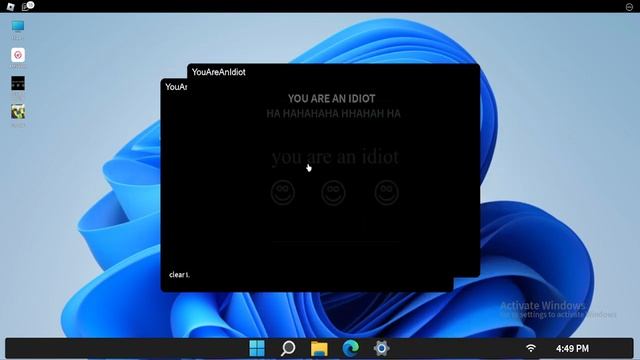The width and height of the screenshot is (640, 360).
Task: Click the 'clear' button in rear window
Action: pyautogui.click(x=179, y=275)
